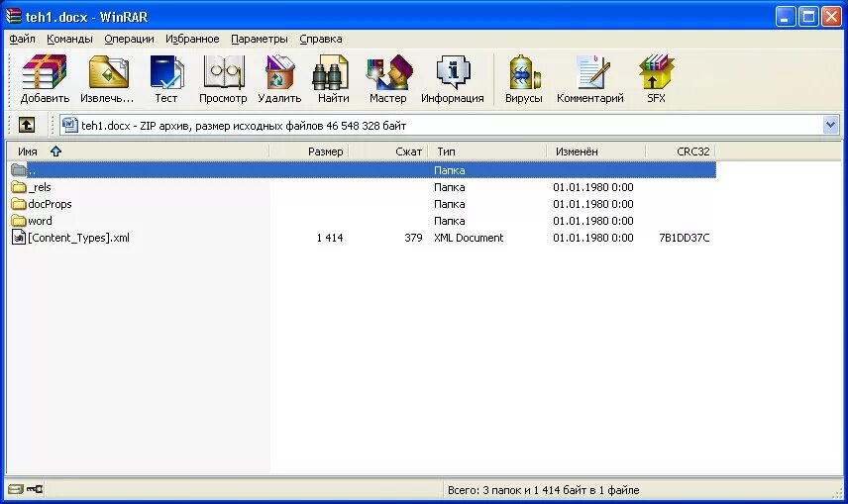The height and width of the screenshot is (504, 848).
Task: Click the [Content_Types].xml file icon
Action: [x=19, y=238]
